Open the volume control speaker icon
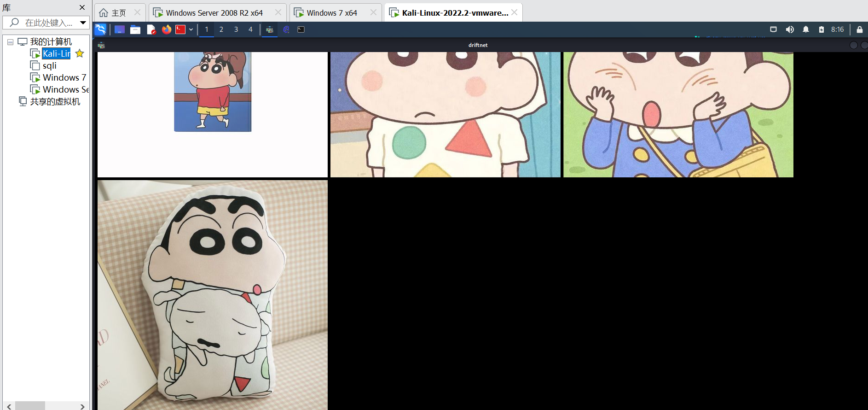 pyautogui.click(x=790, y=29)
